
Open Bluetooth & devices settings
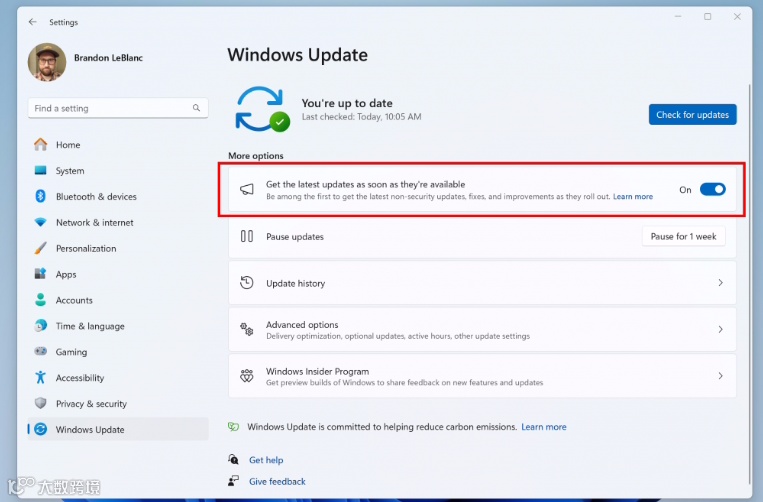click(118, 197)
